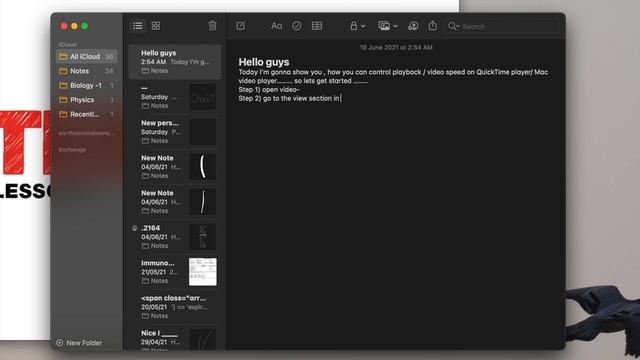Click the Exchange account header in sidebar

pyautogui.click(x=72, y=150)
